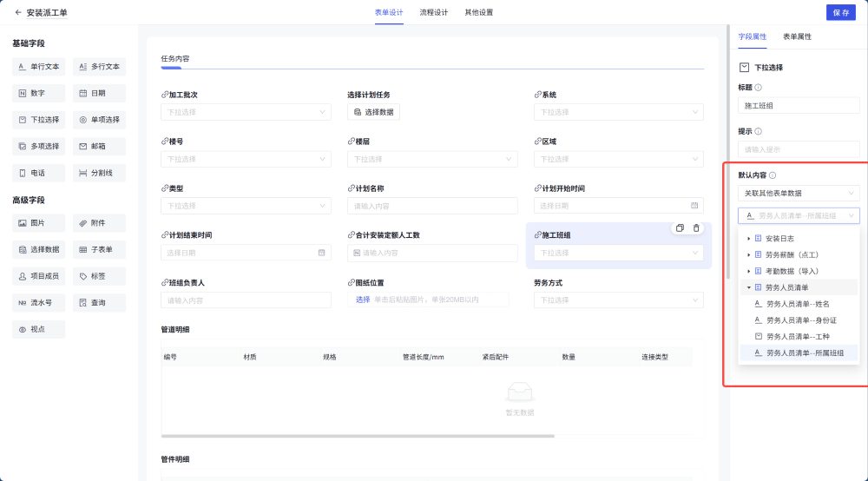Click the info icon beside 默认内容
Screen dimensions: 868x481
[x=773, y=175]
